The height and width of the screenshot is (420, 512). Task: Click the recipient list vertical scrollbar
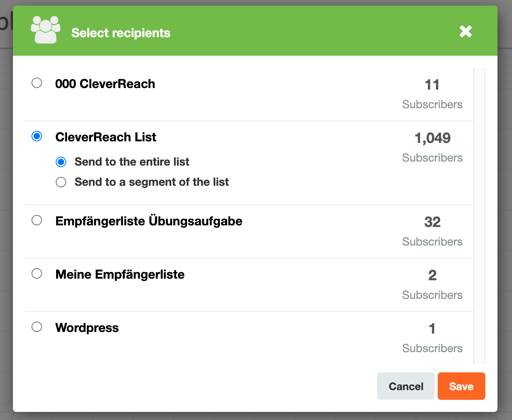pyautogui.click(x=479, y=216)
